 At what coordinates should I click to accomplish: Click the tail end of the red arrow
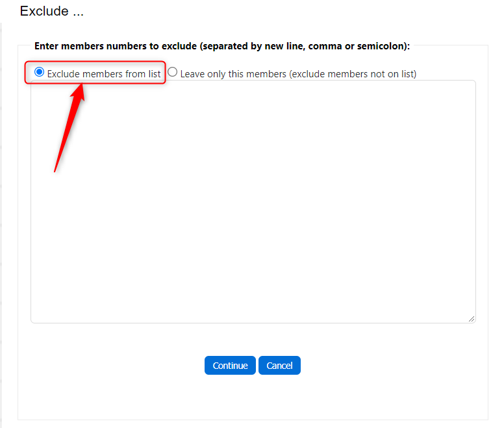55,170
